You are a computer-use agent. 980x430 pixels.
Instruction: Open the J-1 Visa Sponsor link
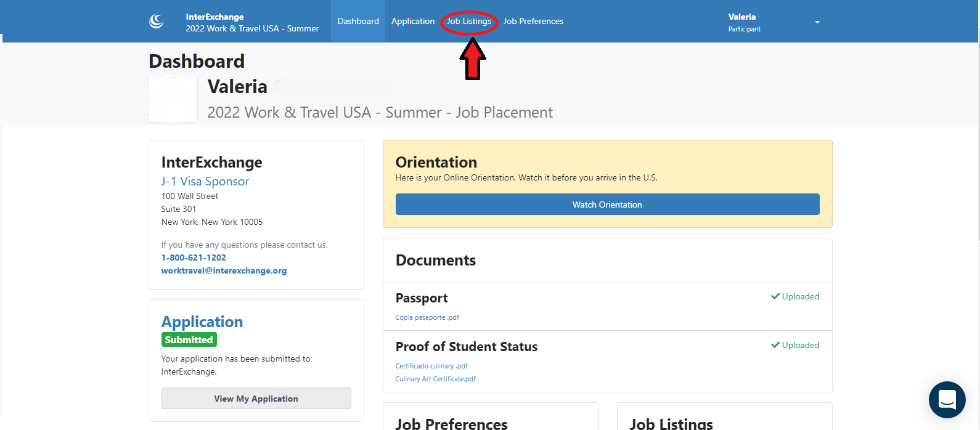click(x=205, y=181)
